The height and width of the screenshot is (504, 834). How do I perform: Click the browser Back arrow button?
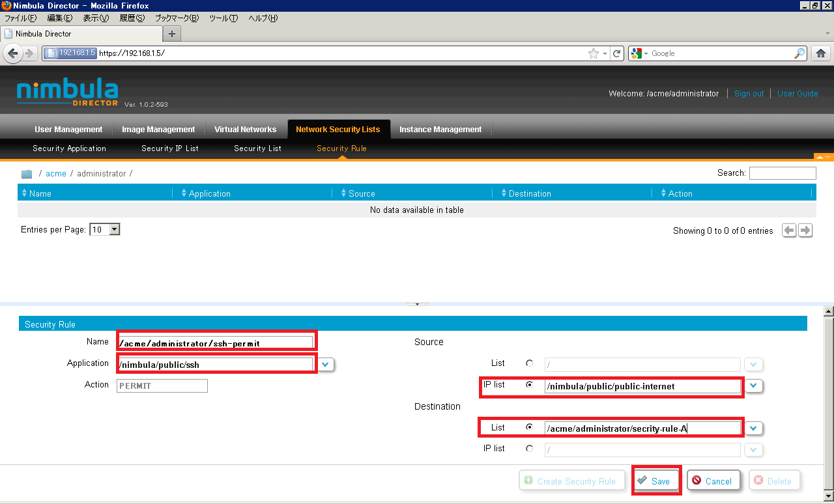(12, 53)
